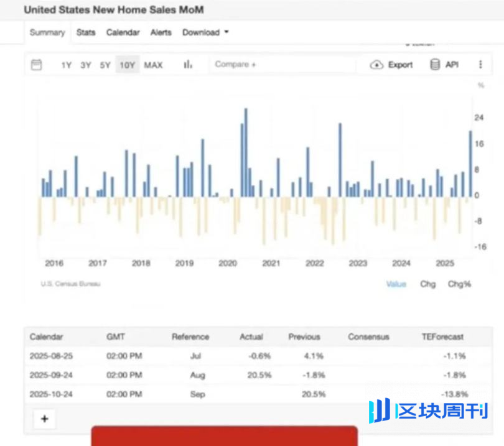Select the Summary tab

(47, 32)
